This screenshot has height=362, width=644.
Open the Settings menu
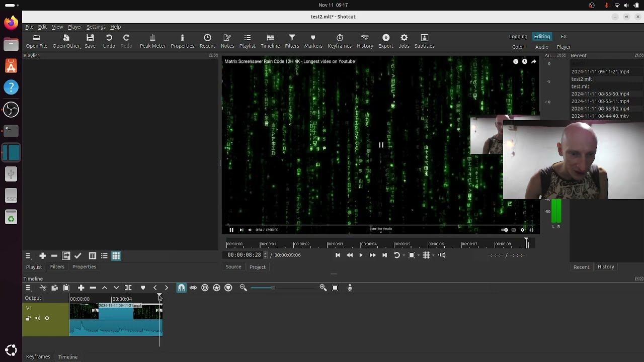click(96, 27)
